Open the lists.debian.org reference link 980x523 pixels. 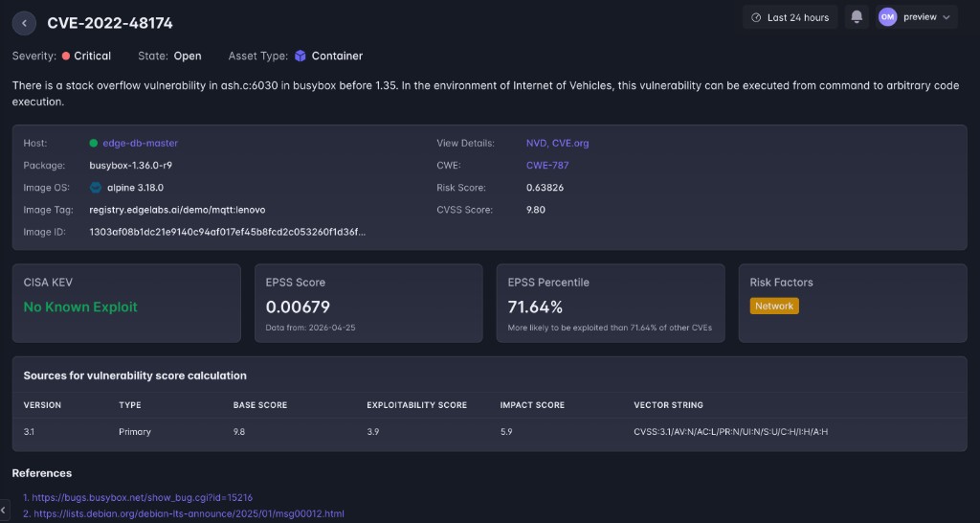[189, 513]
